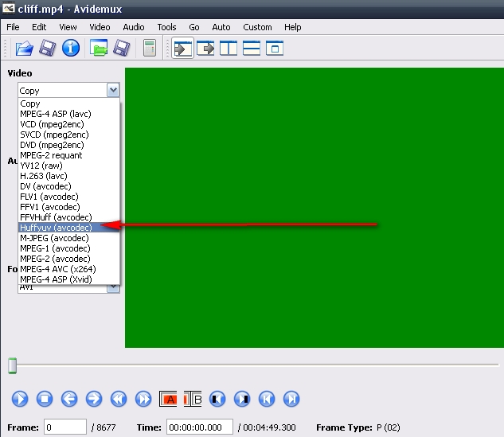
Task: Select the separate window preview icon
Action: click(x=275, y=49)
